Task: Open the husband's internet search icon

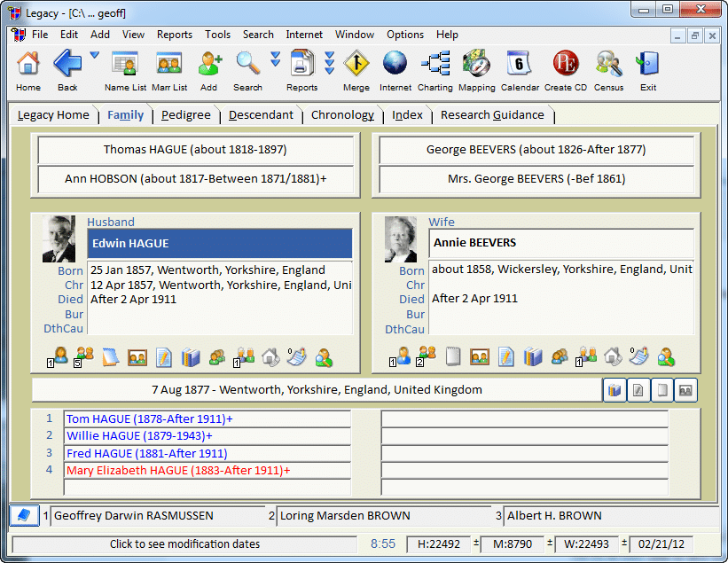Action: [324, 357]
